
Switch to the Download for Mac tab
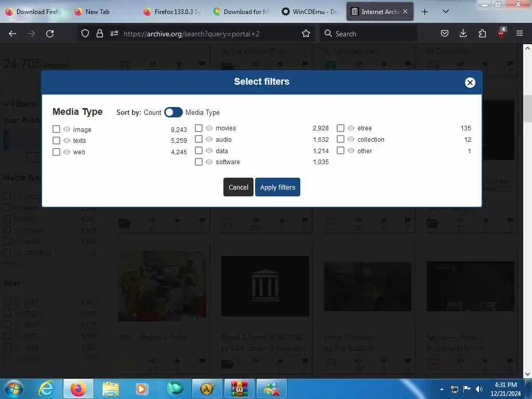242,12
